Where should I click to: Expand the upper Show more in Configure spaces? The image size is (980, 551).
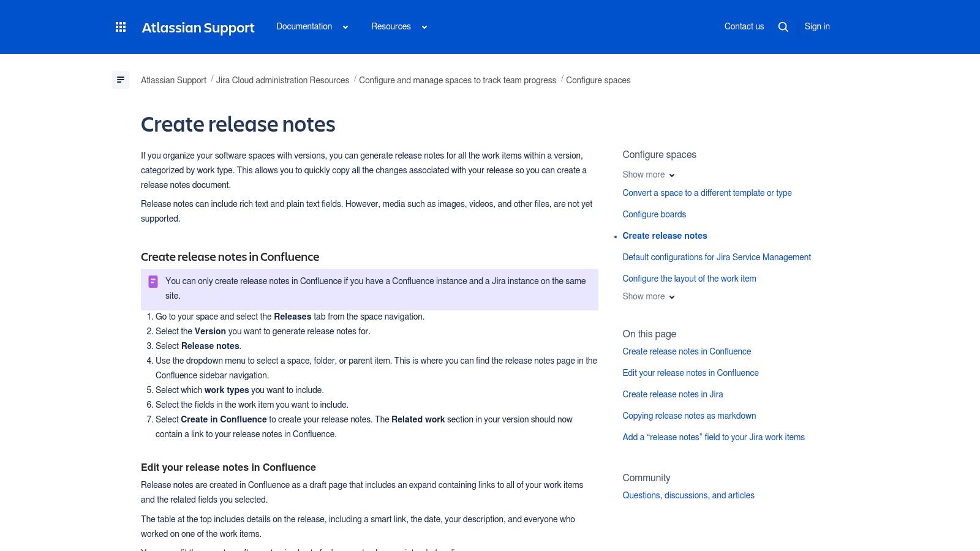click(649, 174)
